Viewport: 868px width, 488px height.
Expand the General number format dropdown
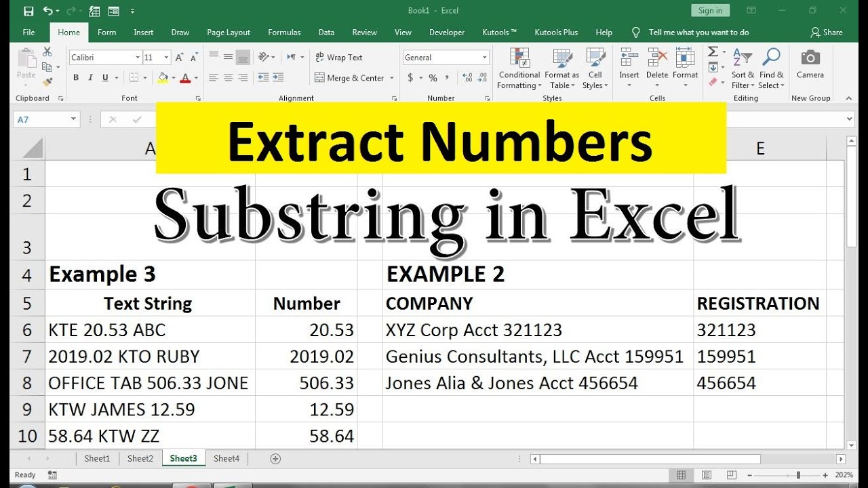tap(484, 58)
